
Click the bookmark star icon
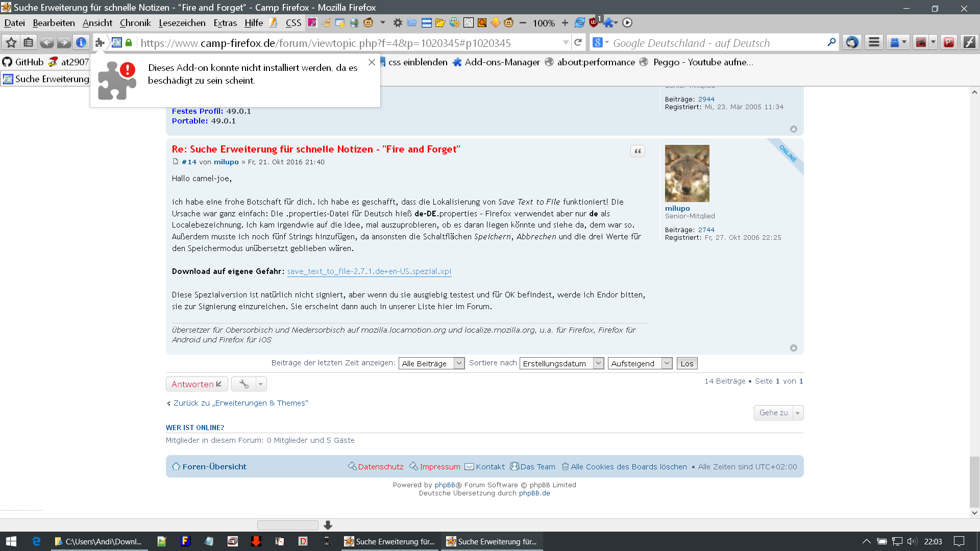click(x=11, y=43)
